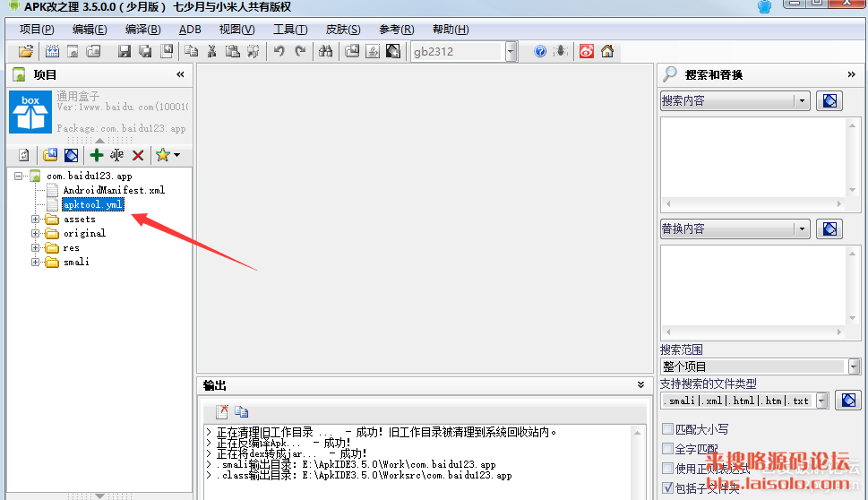The image size is (868, 500).
Task: Click the binoculars search icon
Action: click(x=326, y=51)
